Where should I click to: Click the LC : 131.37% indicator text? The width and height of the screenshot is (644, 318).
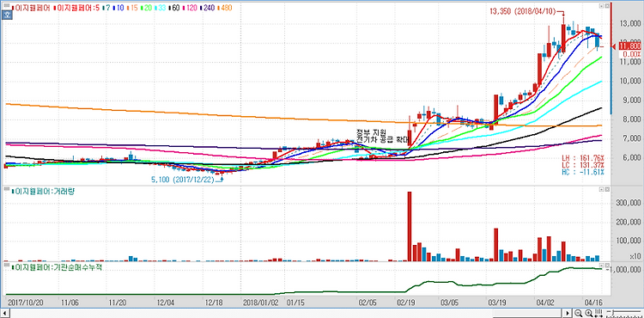[x=583, y=165]
